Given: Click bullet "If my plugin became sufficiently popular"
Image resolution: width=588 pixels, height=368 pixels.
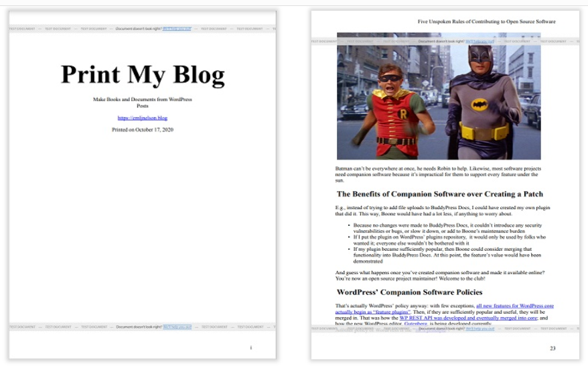Looking at the screenshot, I should click(x=447, y=255).
